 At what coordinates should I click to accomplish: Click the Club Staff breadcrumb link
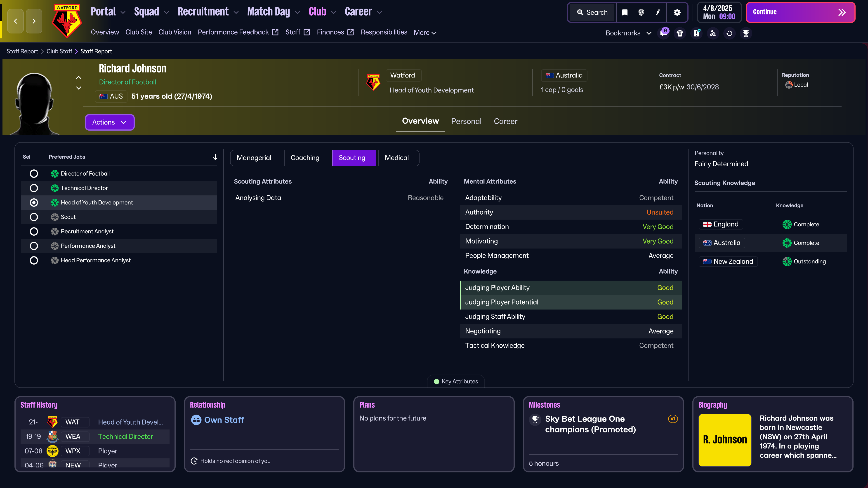click(x=59, y=51)
